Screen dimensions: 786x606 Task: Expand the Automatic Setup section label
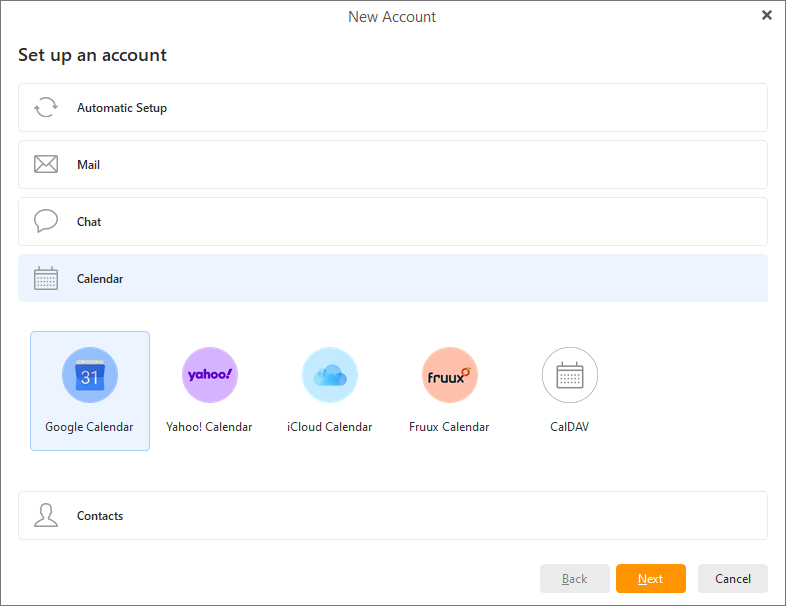coord(122,108)
